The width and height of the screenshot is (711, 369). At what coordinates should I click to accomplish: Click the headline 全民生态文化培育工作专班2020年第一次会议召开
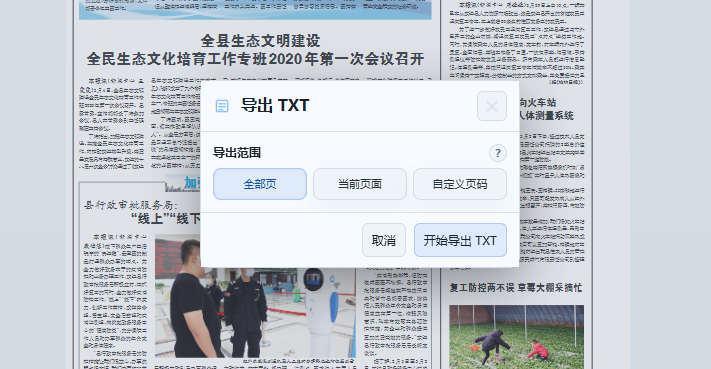255,59
